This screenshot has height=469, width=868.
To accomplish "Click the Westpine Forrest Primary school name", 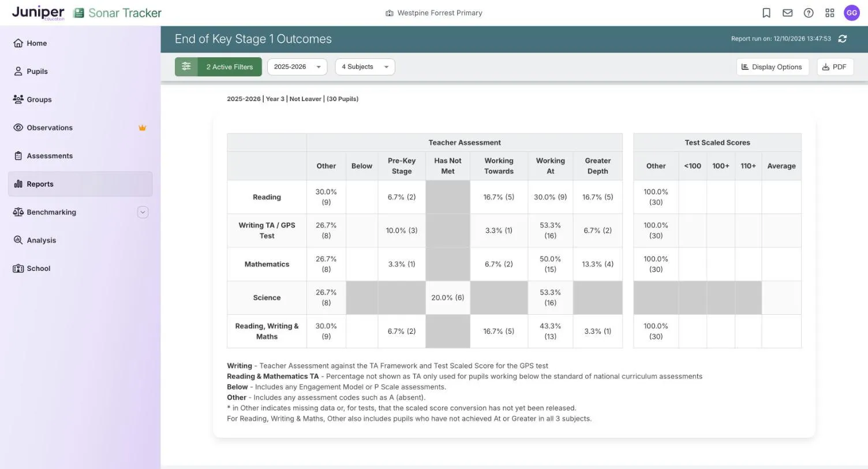I will 440,13.
